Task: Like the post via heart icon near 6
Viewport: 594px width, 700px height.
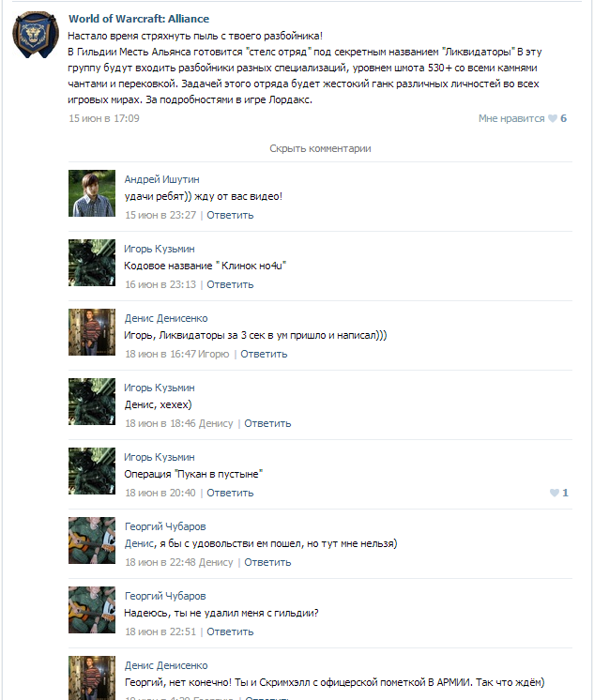Action: [553, 118]
